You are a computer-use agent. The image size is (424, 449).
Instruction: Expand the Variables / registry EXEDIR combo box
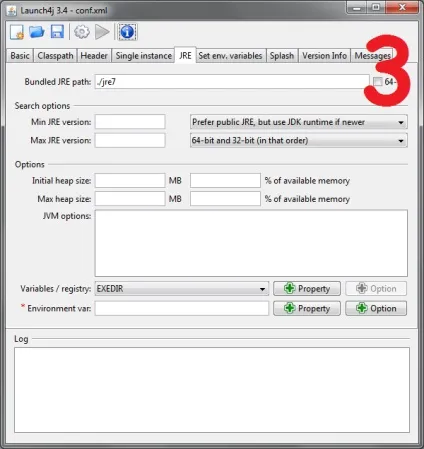click(182, 289)
